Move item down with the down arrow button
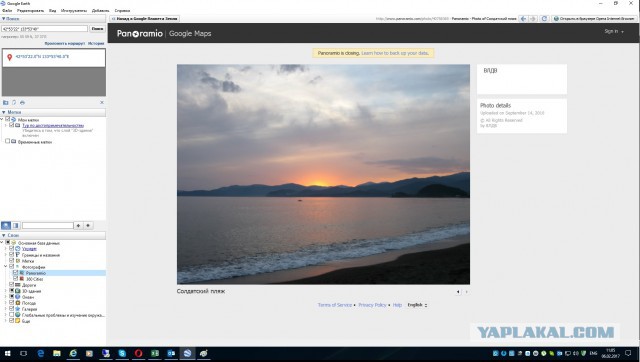 tap(88, 225)
